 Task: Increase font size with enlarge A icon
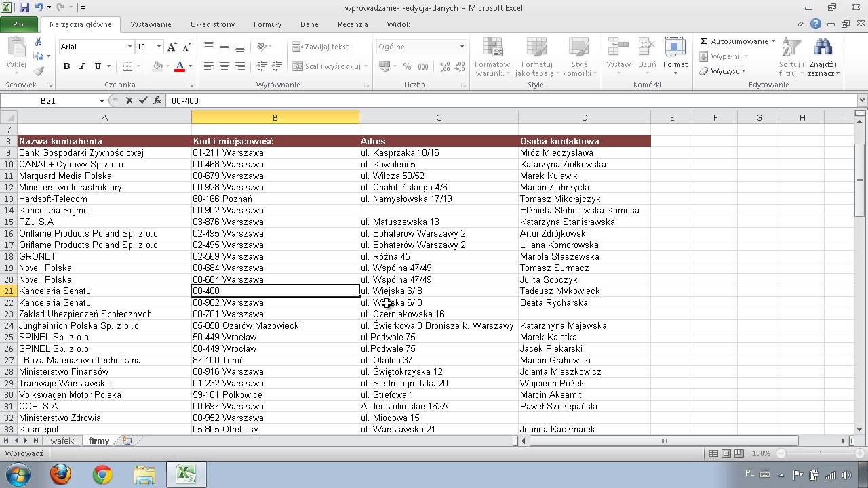tap(172, 47)
